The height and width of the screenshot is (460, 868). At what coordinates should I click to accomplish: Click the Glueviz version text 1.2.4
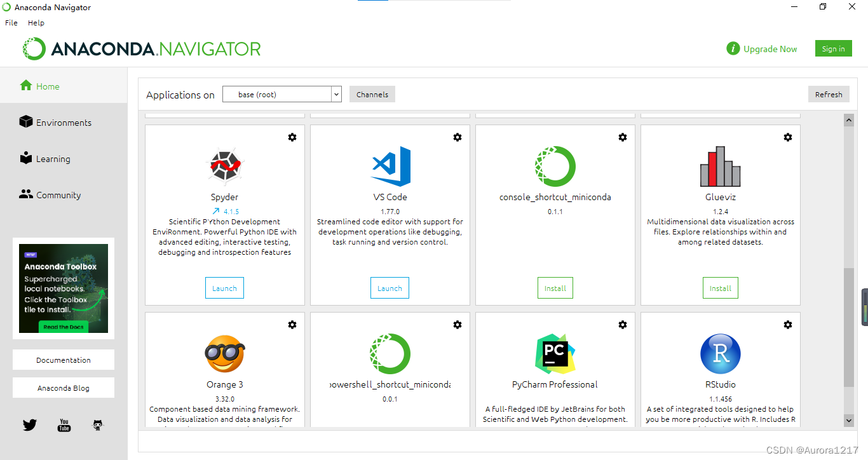(721, 212)
